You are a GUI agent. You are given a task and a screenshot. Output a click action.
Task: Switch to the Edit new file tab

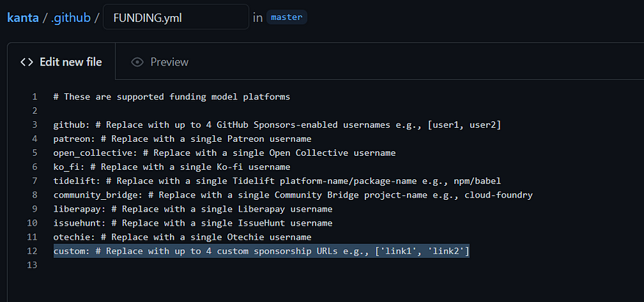click(61, 62)
